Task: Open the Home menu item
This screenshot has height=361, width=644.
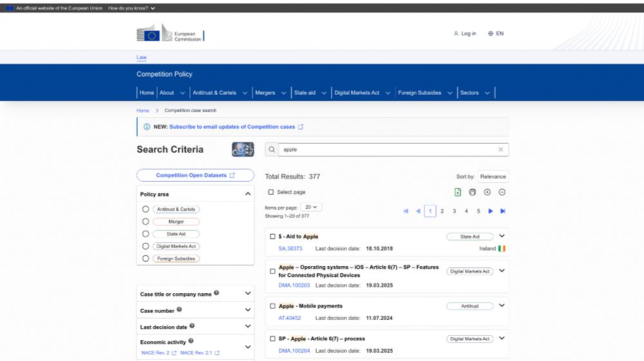Action: 147,93
